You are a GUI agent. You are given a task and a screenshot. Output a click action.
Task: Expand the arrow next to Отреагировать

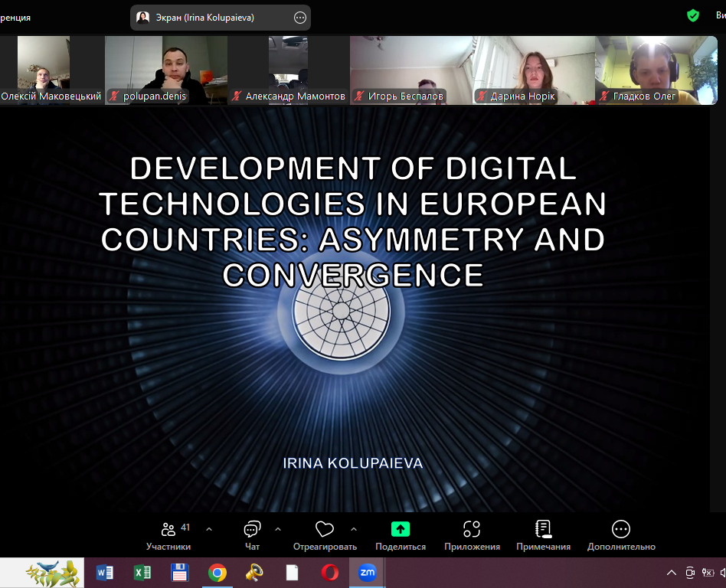tap(353, 529)
